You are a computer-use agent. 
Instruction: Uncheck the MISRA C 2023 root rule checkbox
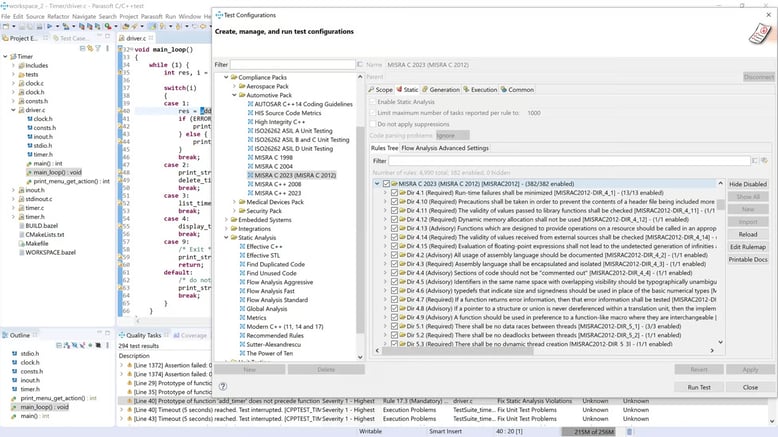tap(385, 184)
